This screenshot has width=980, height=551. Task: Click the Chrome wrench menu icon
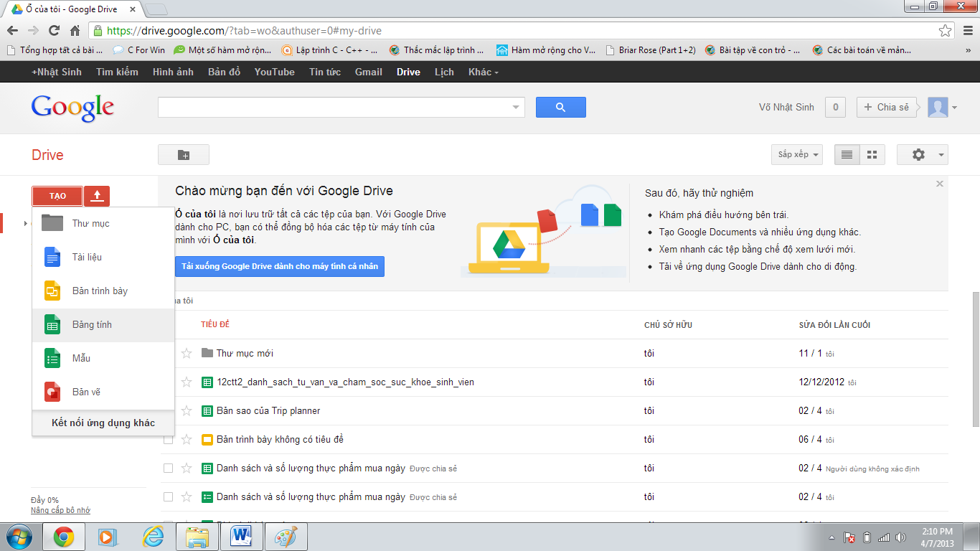click(966, 31)
